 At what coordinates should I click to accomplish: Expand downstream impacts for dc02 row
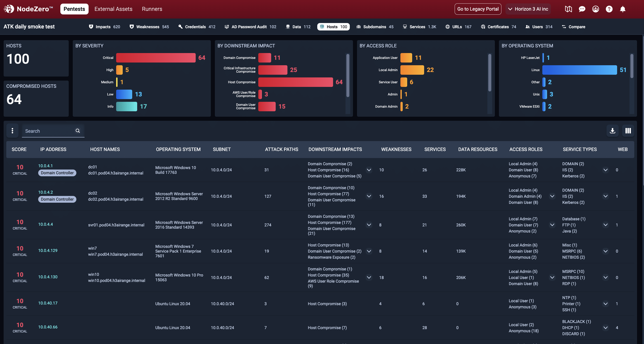pyautogui.click(x=369, y=196)
